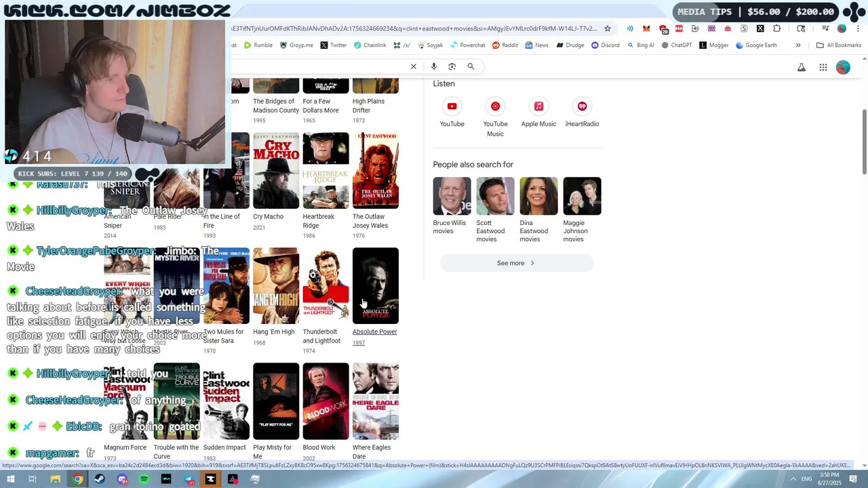This screenshot has width=868, height=488.
Task: Open The Outlaw Josey Wales title link
Action: (370, 221)
